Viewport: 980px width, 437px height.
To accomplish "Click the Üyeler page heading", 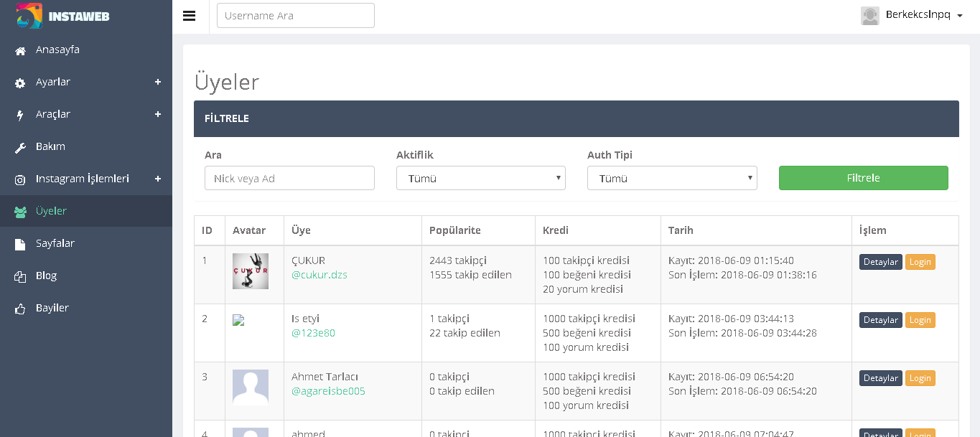I will click(227, 83).
